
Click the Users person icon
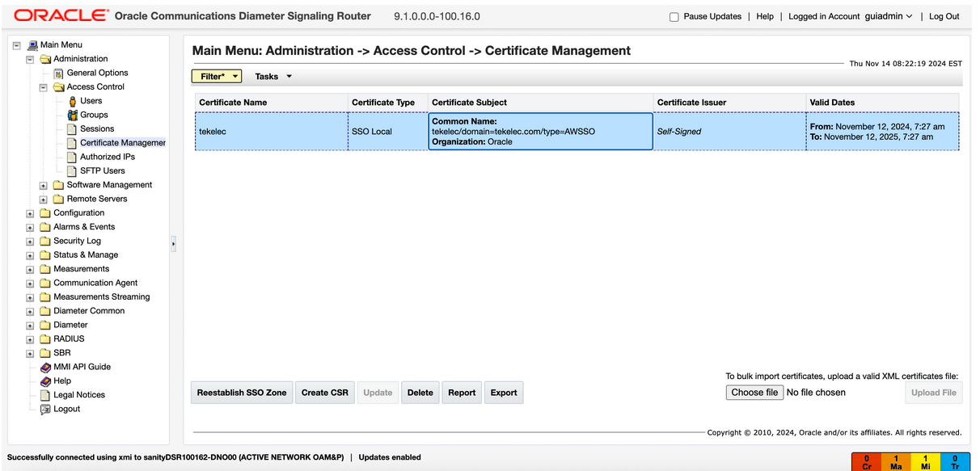coord(73,101)
